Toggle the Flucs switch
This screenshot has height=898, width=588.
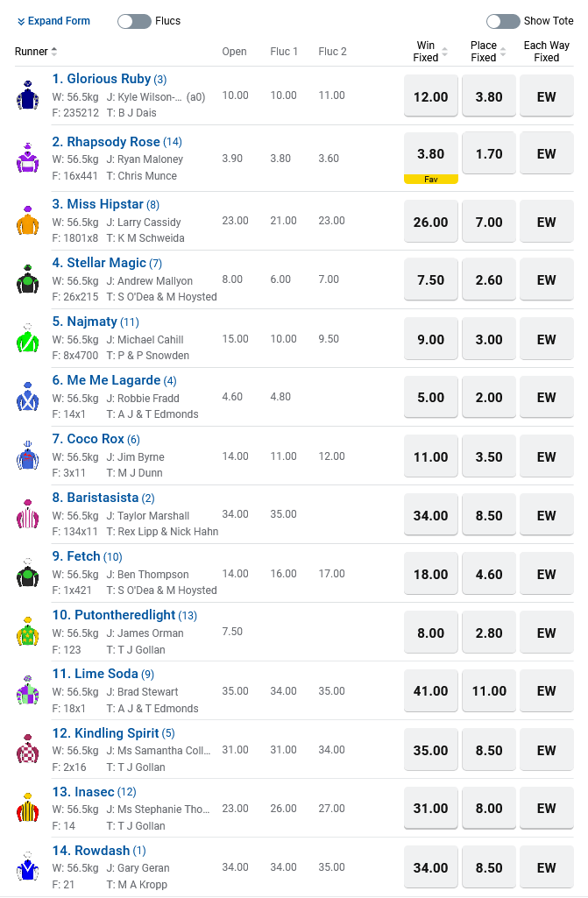pyautogui.click(x=134, y=21)
